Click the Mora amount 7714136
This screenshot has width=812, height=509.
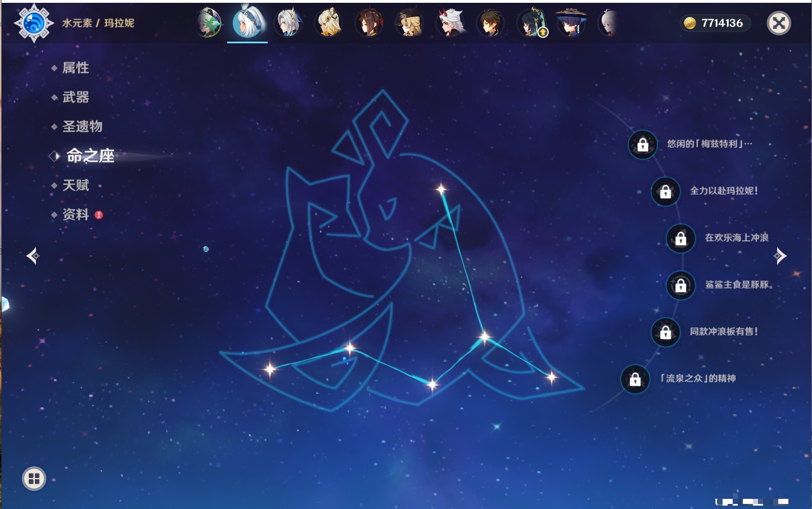pos(722,23)
